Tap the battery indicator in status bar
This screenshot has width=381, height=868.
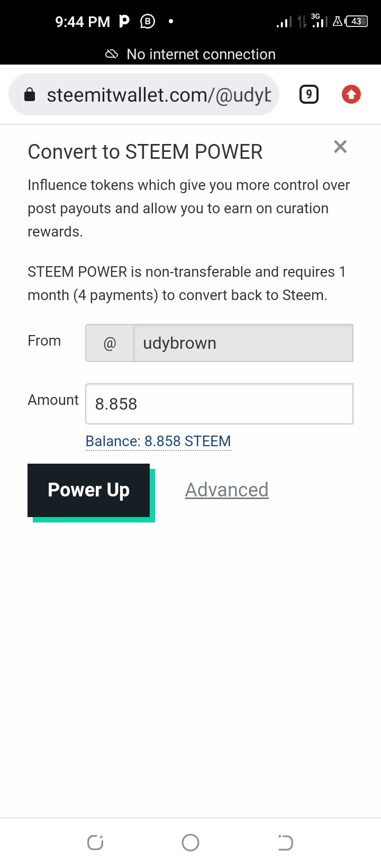pyautogui.click(x=357, y=22)
